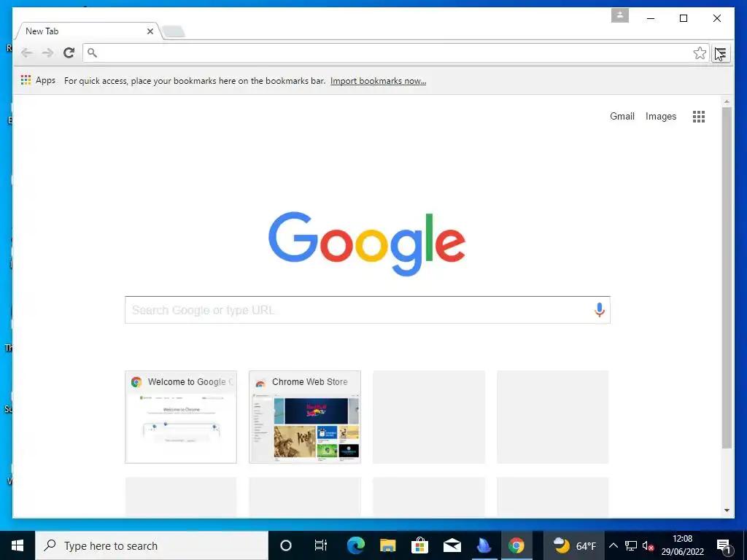
Task: Click the scrollbar up arrow
Action: click(x=727, y=101)
